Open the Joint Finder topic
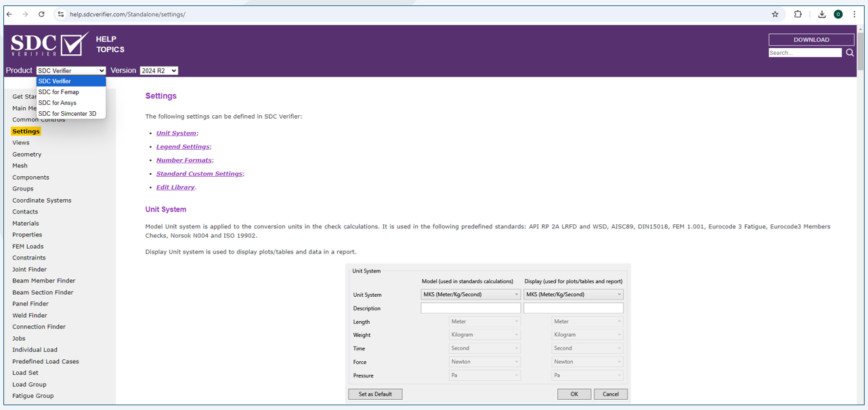This screenshot has width=868, height=410. [x=30, y=270]
